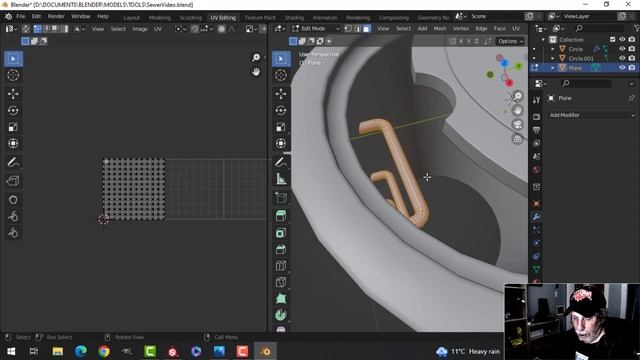Enable face select mode in 3D viewport header
Viewport: 640px width, 360px height.
coord(367,29)
